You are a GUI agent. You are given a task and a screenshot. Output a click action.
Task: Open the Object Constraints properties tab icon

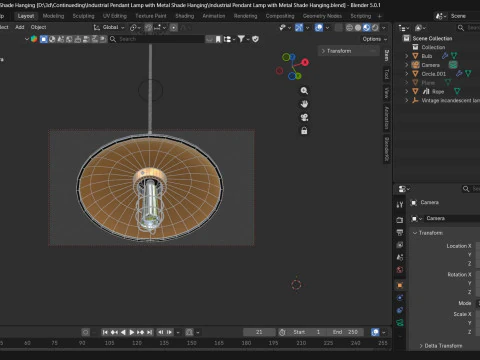tap(400, 310)
